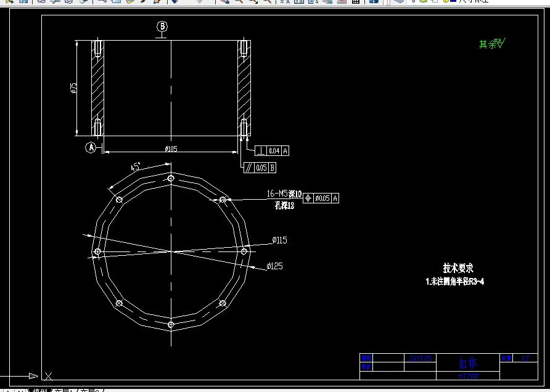Pick the lower-right bolt hole on the flange
This screenshot has height=392, width=550.
(x=223, y=303)
